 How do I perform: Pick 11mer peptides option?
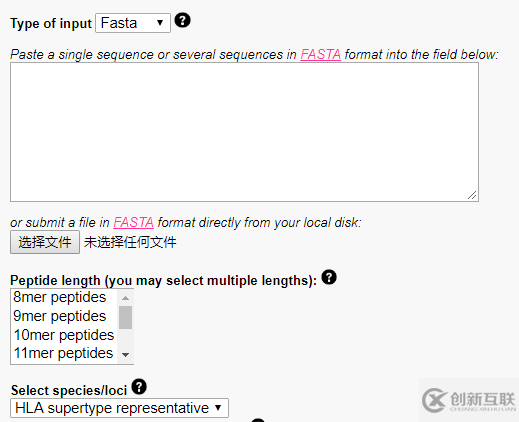(x=64, y=353)
